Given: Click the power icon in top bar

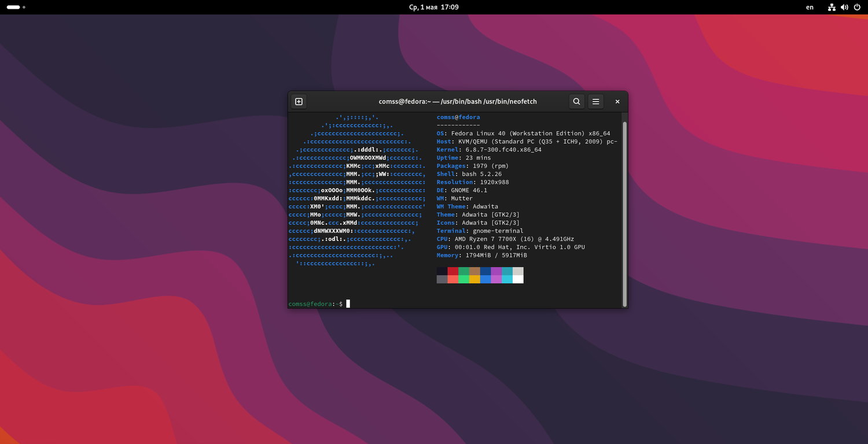Looking at the screenshot, I should pos(857,8).
